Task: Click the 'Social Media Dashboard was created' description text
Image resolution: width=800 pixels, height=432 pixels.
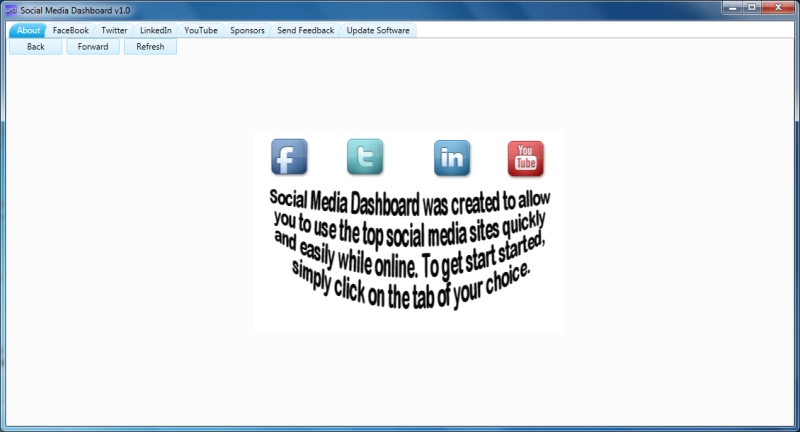Action: coord(409,249)
